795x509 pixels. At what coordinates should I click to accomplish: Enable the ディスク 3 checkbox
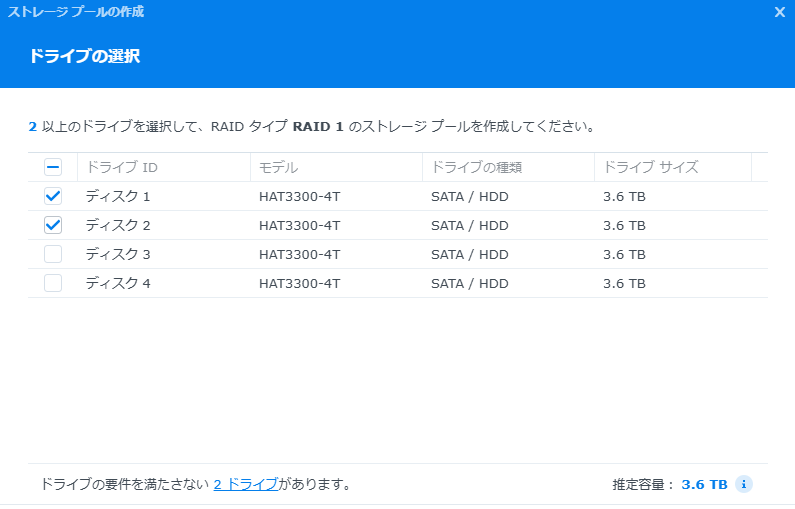click(53, 254)
